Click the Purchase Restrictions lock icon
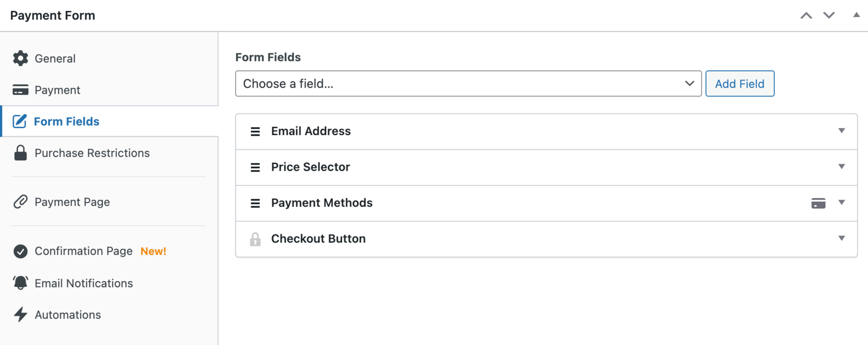The height and width of the screenshot is (345, 868). [21, 153]
